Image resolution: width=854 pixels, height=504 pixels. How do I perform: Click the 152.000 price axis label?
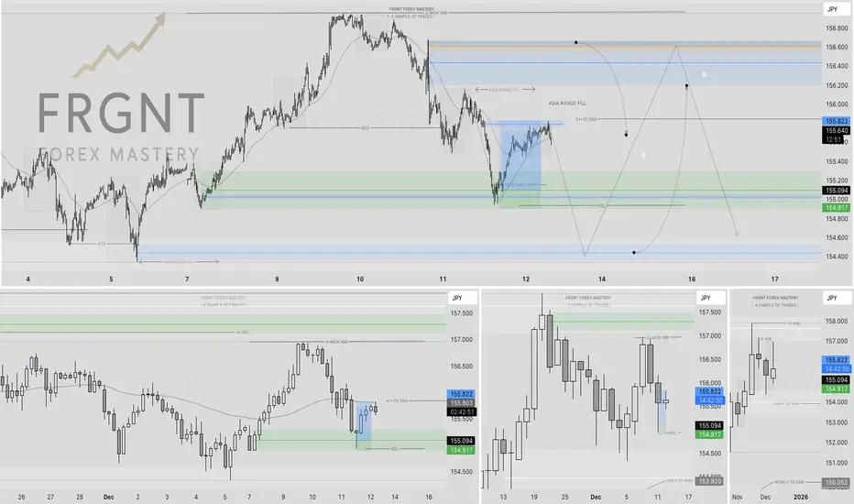coord(837,443)
